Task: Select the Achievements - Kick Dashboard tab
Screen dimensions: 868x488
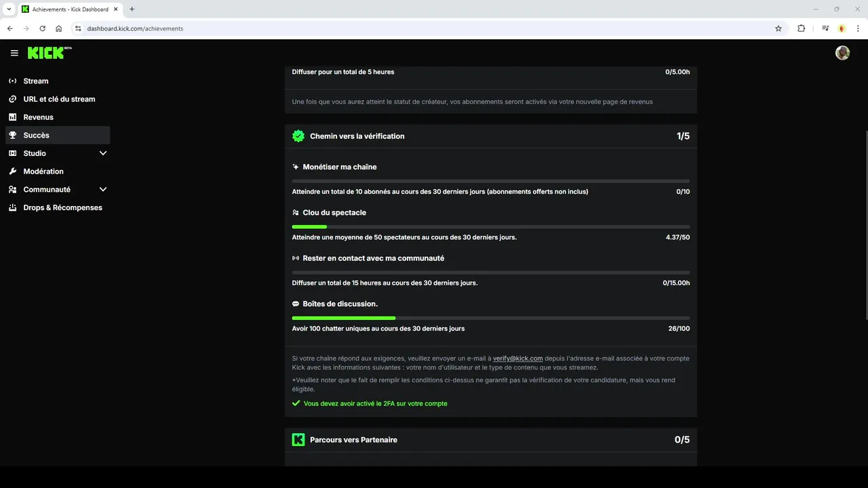Action: click(71, 9)
